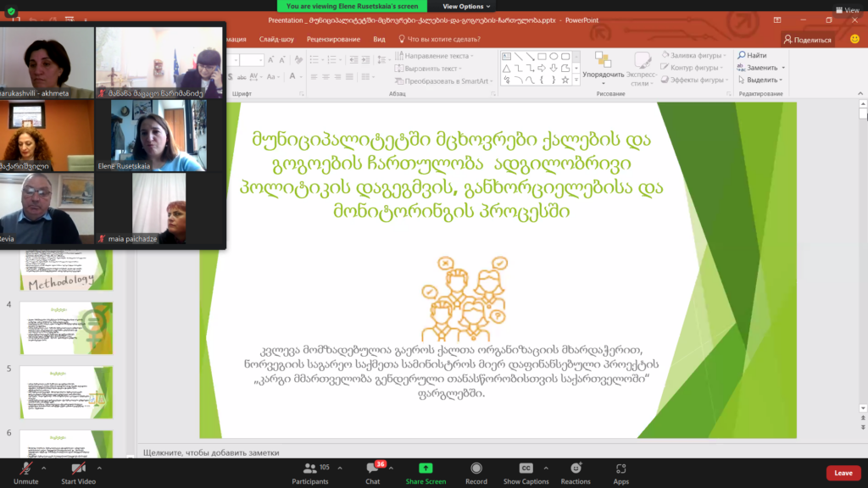Open the Chat panel
The image size is (868, 488).
(372, 469)
